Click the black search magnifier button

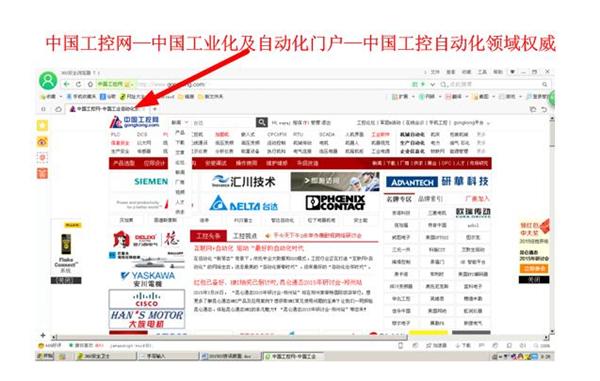click(x=262, y=122)
